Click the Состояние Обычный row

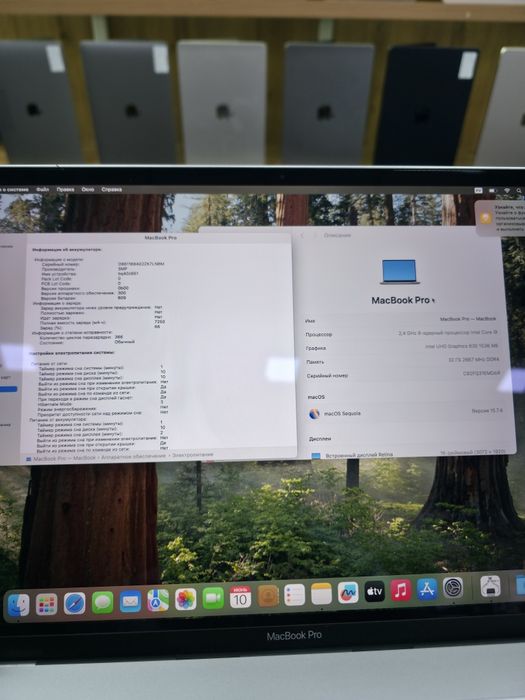(x=87, y=342)
